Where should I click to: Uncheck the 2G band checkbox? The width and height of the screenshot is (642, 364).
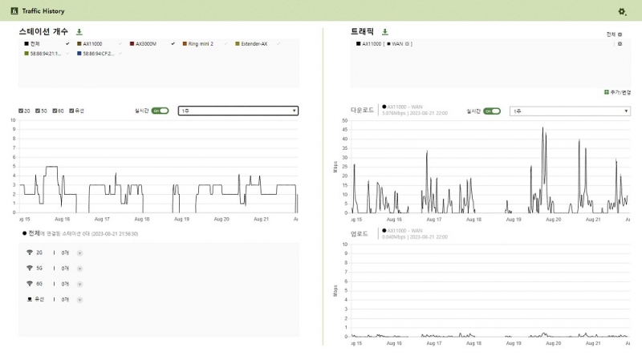tap(21, 111)
